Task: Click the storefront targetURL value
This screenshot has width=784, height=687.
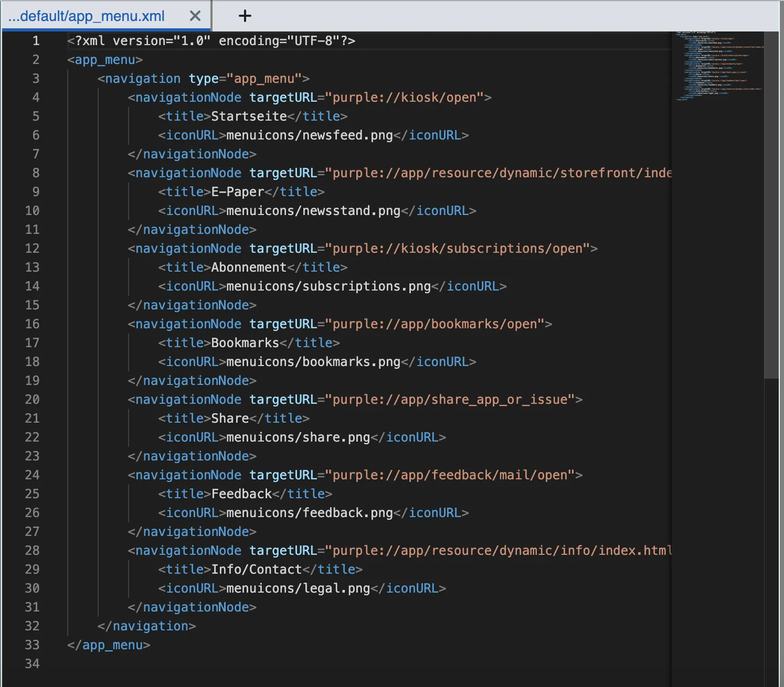Action: (x=499, y=173)
